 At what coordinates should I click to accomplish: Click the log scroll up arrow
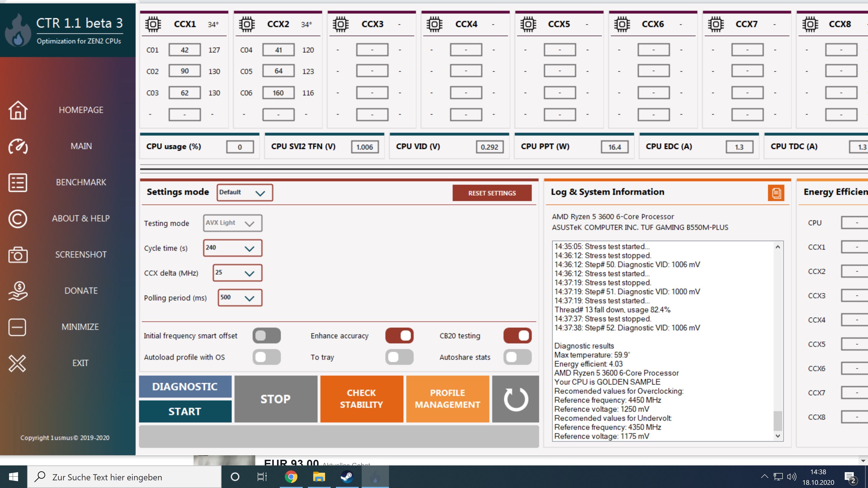(777, 247)
